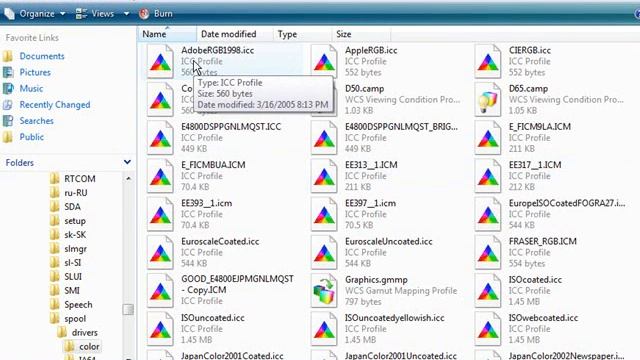The height and width of the screenshot is (360, 640).
Task: Click the Organize toolbar icon
Action: tap(10, 13)
